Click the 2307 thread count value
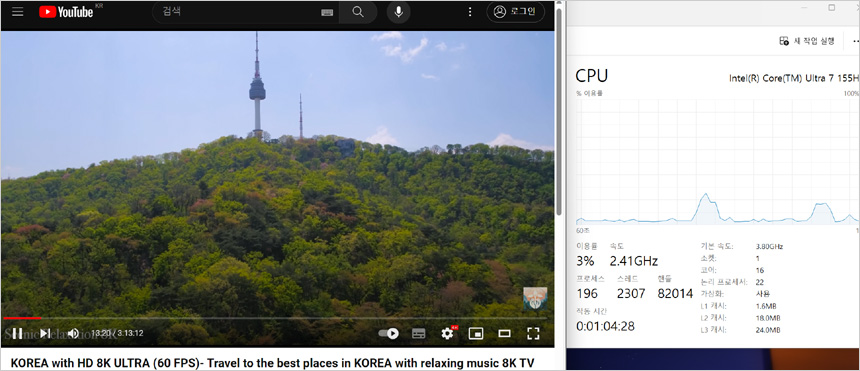This screenshot has height=371, width=860. tap(631, 294)
